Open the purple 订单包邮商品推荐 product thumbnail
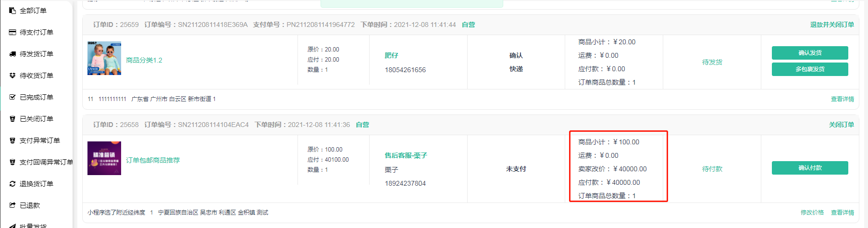Image resolution: width=868 pixels, height=228 pixels. (x=104, y=158)
